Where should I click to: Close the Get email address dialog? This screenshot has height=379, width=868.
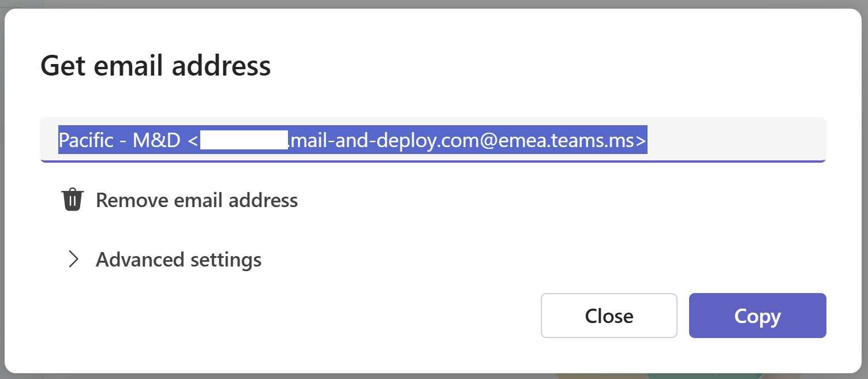(x=609, y=316)
